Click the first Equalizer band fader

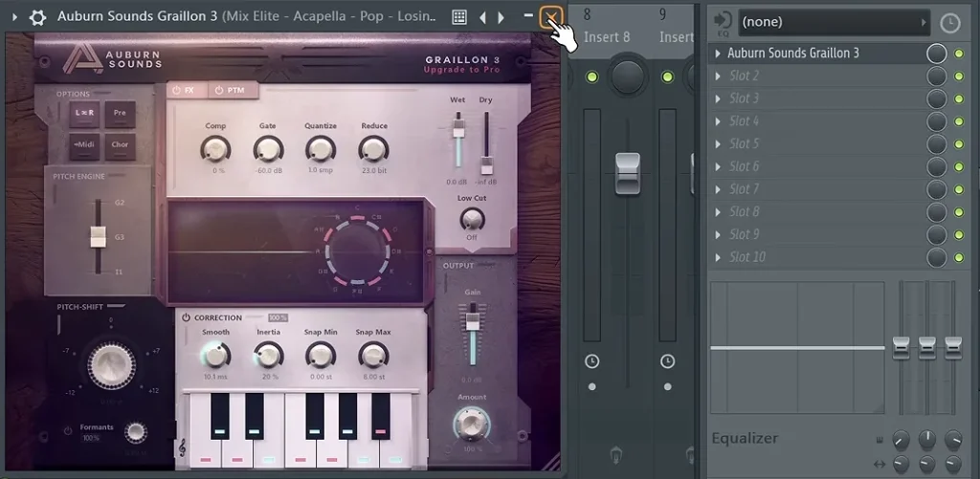pyautogui.click(x=901, y=347)
